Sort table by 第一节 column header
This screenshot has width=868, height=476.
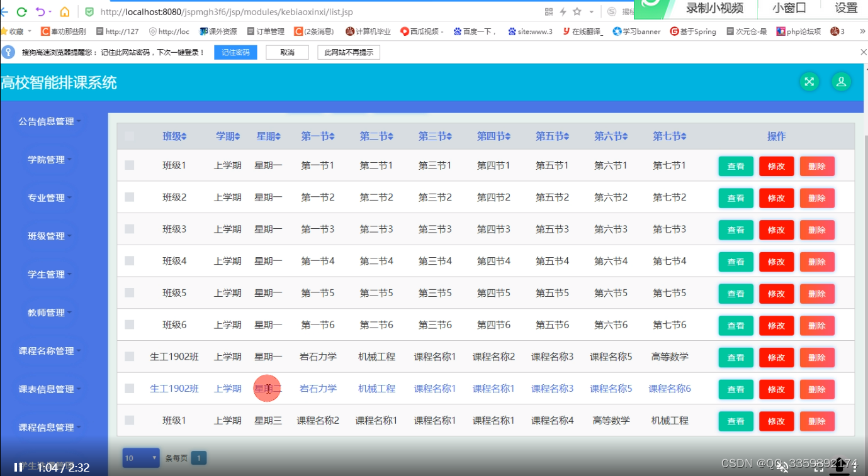318,136
